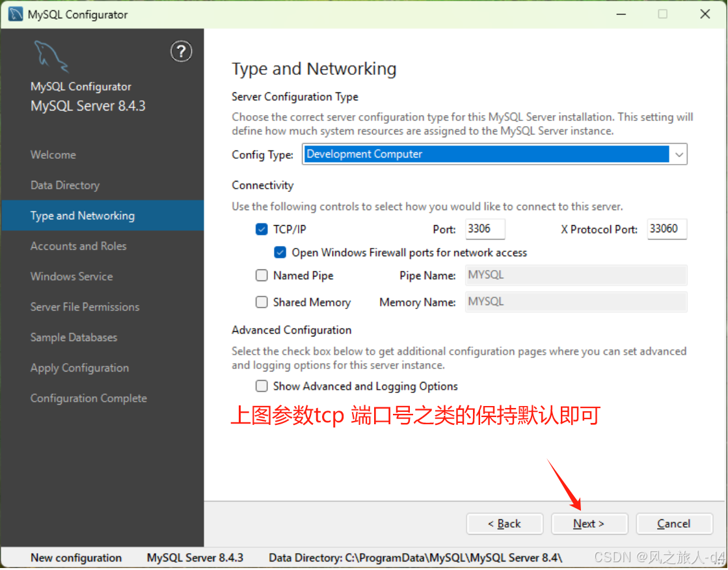
Task: Check Show Advanced and Logging Options
Action: pyautogui.click(x=262, y=387)
